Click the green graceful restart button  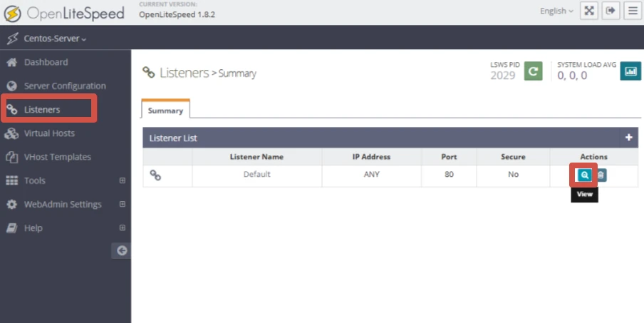533,71
